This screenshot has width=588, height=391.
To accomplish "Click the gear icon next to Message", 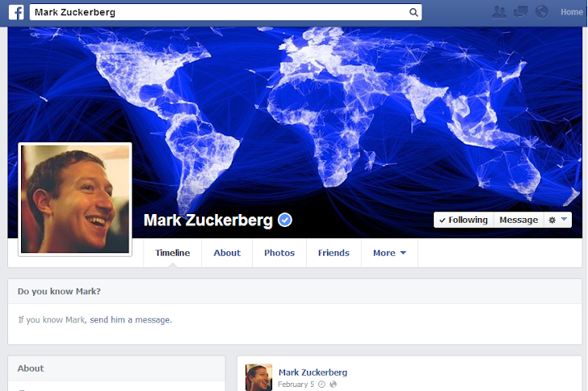I will (552, 220).
